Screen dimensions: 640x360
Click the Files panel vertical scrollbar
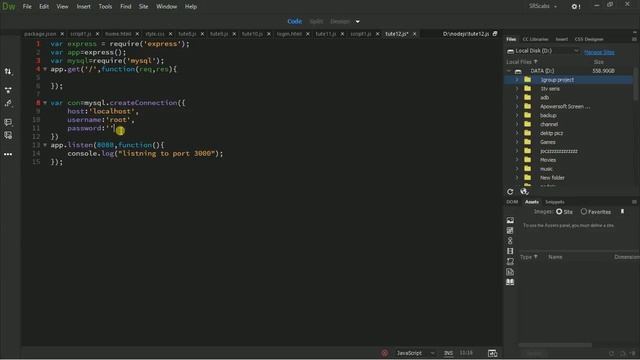click(x=635, y=84)
